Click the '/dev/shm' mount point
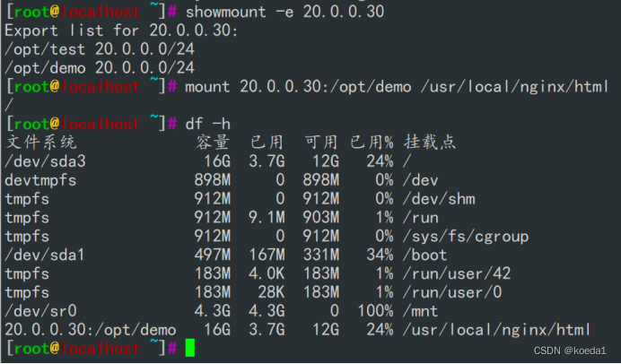621x364 pixels. coord(439,199)
